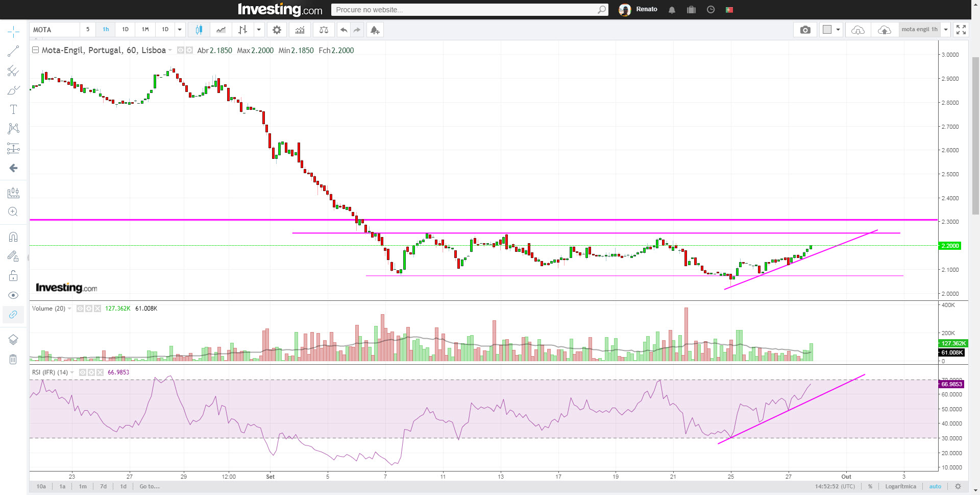The height and width of the screenshot is (495, 980).
Task: Expand the timeframe interval dropdown arrow
Action: (180, 30)
